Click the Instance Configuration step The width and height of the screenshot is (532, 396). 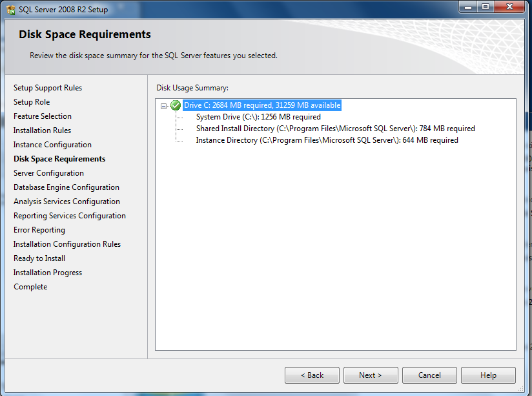click(52, 145)
